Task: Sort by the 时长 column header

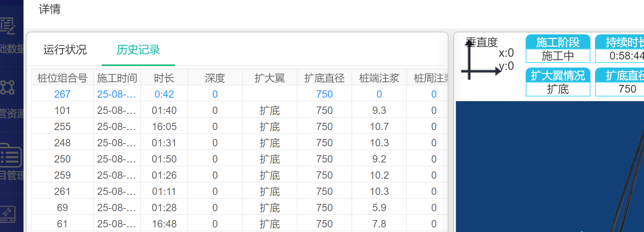Action: [x=164, y=78]
